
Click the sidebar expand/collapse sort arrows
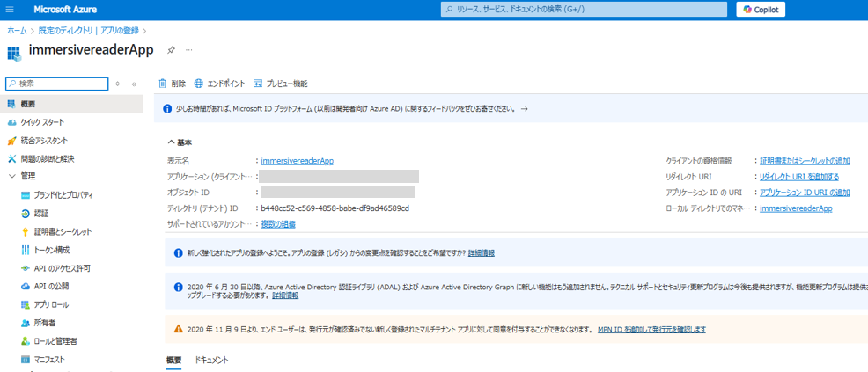pyautogui.click(x=117, y=84)
